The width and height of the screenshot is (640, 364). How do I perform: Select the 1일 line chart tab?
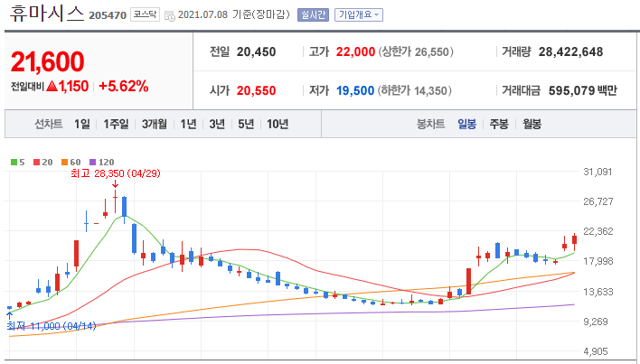click(x=82, y=124)
